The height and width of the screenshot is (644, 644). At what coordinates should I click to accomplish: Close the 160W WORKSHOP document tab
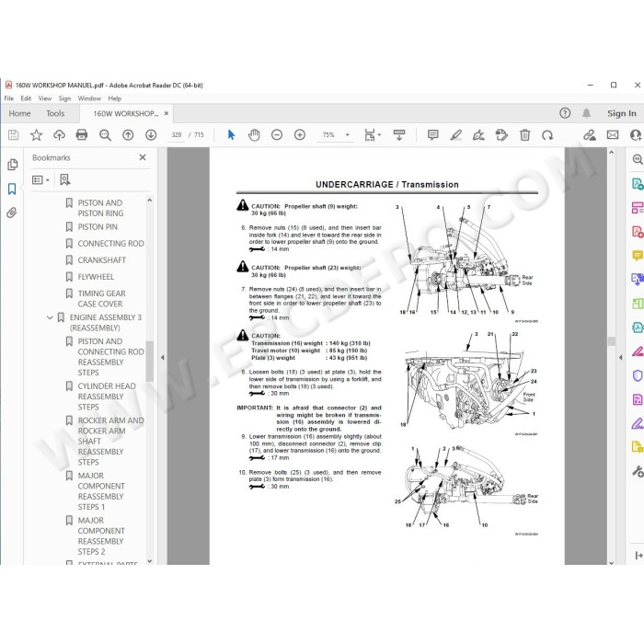point(167,113)
